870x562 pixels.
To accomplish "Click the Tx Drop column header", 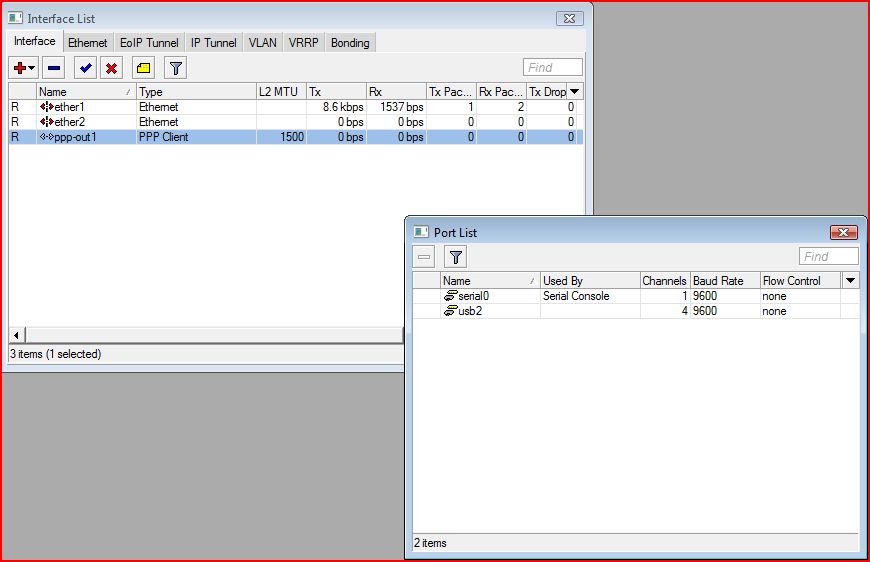I will [547, 92].
